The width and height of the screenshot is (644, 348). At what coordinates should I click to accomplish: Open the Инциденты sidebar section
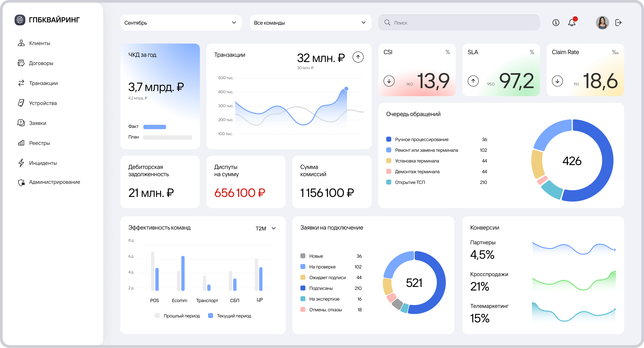point(43,163)
